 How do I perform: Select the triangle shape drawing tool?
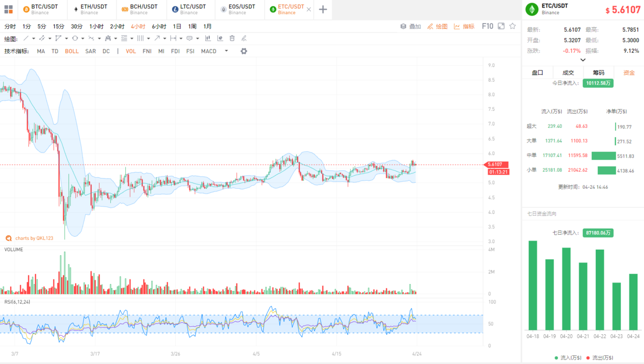58,38
